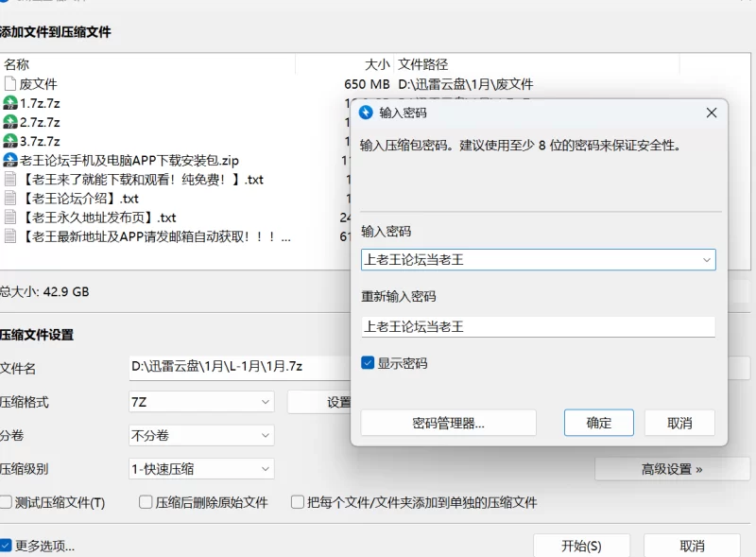Expand the 分卷 不分卷 dropdown
Screen dimensions: 756x557
(x=201, y=435)
